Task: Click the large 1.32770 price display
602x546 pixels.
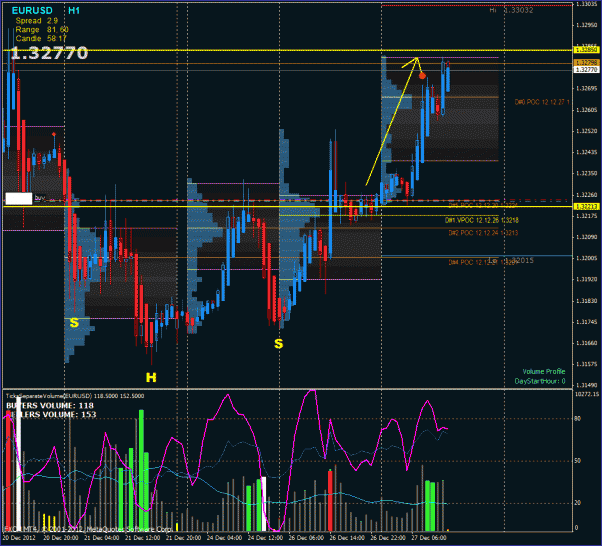Action: click(49, 53)
